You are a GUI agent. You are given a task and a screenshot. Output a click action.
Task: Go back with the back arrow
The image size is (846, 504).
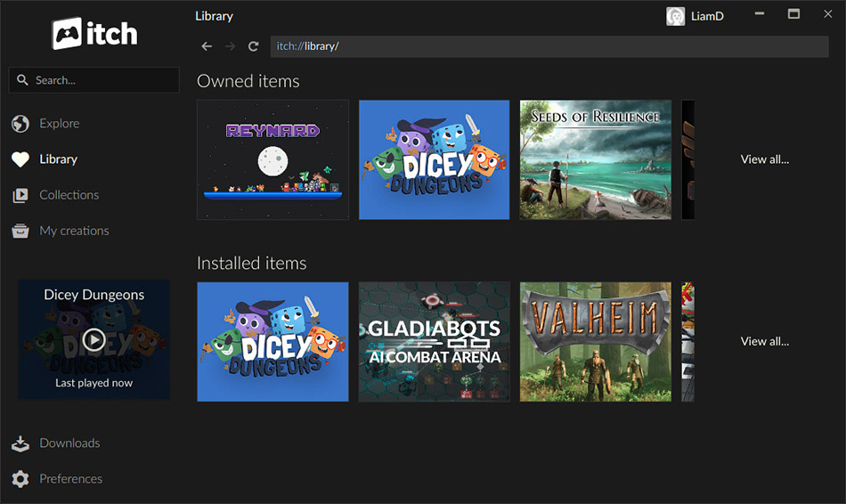pos(207,46)
